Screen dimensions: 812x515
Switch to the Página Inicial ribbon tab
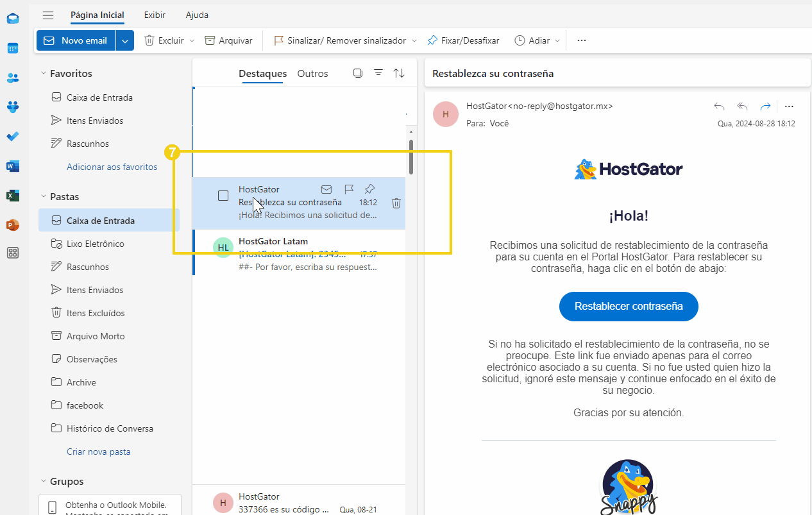click(x=97, y=15)
